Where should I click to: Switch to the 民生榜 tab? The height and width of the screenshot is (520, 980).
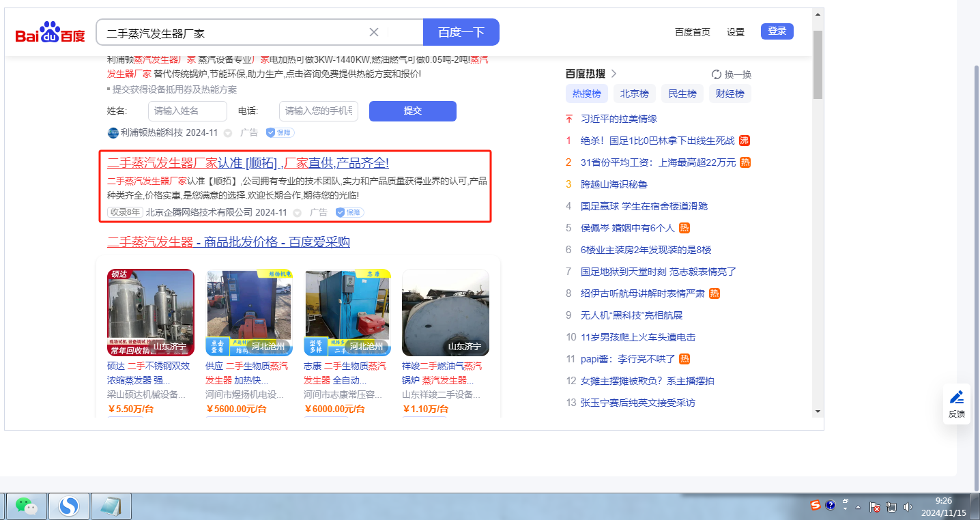[682, 93]
